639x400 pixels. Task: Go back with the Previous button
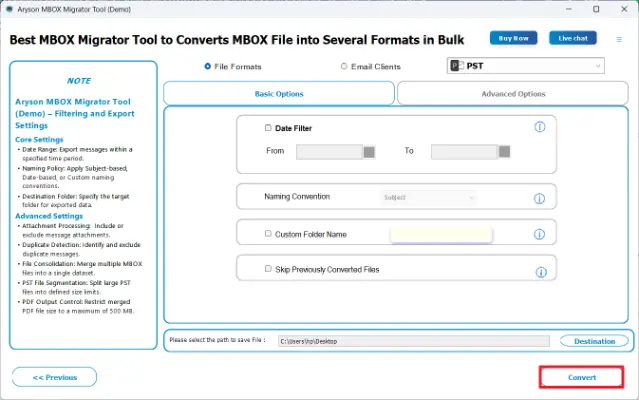point(55,377)
